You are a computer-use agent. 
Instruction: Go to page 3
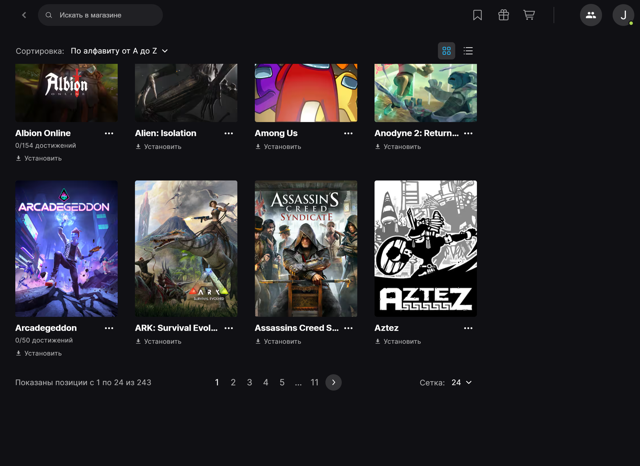click(249, 382)
